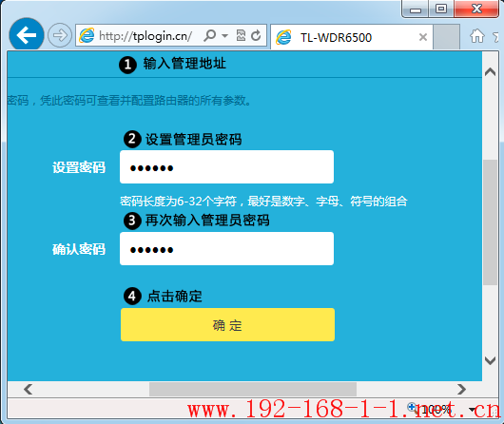Viewport: 504px width, 424px height.
Task: Open the browser Home icon
Action: pyautogui.click(x=477, y=36)
